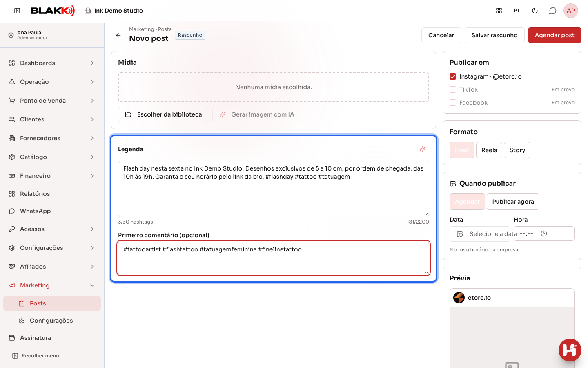Click the clock icon in the Hora field
588x368 pixels.
pos(544,233)
